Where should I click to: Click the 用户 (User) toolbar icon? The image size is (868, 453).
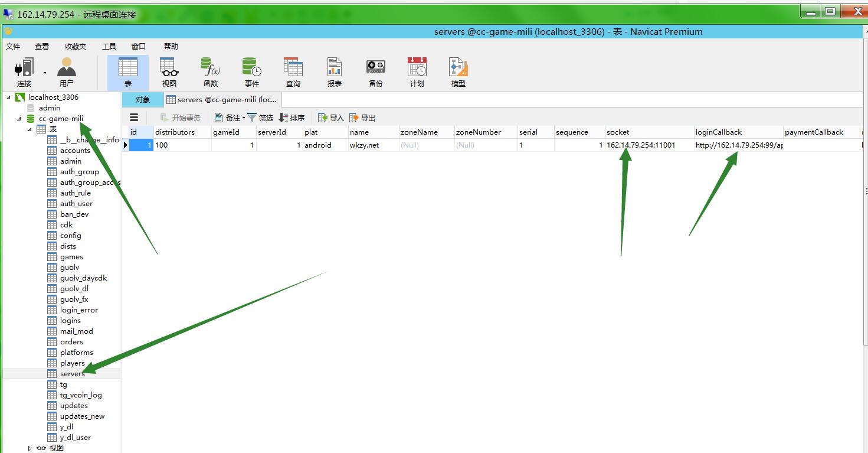click(67, 71)
